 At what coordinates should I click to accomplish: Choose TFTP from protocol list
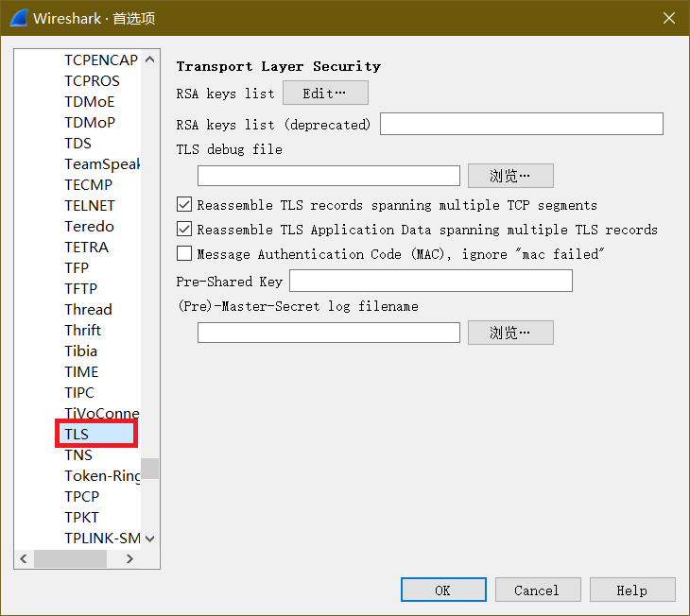tap(80, 289)
